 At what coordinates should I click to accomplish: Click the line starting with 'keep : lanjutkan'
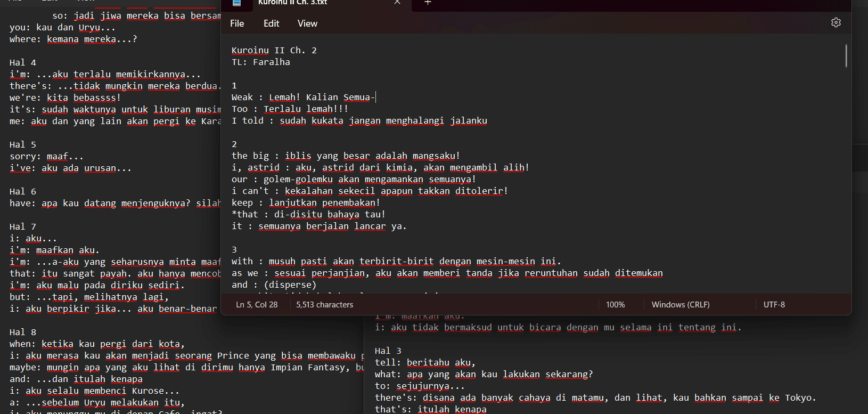pyautogui.click(x=306, y=203)
